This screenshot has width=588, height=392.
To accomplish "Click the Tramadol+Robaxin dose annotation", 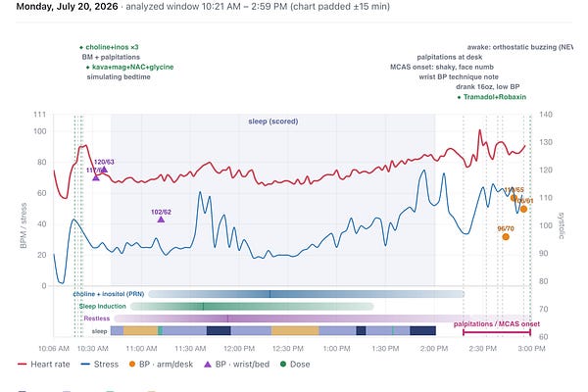I will pyautogui.click(x=492, y=97).
